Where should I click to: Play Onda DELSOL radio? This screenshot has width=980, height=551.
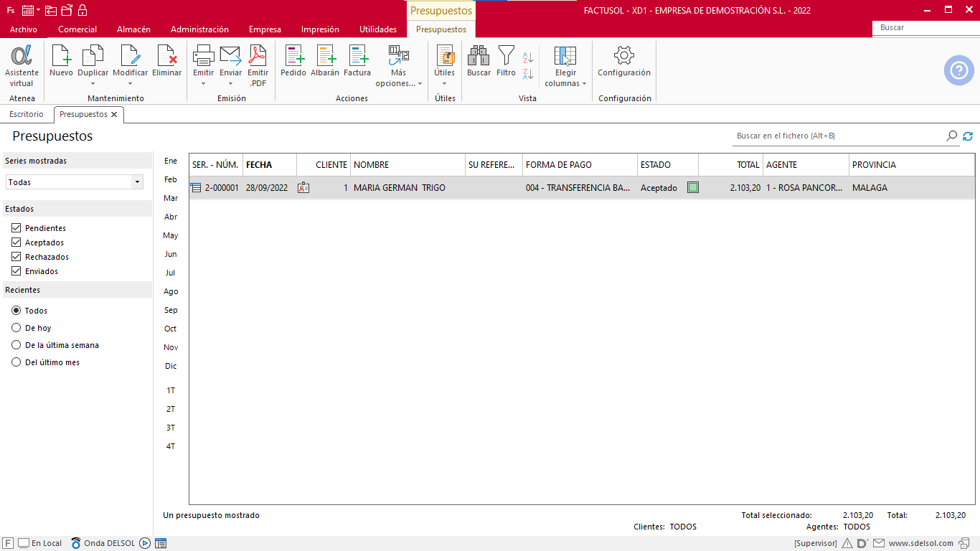point(145,543)
